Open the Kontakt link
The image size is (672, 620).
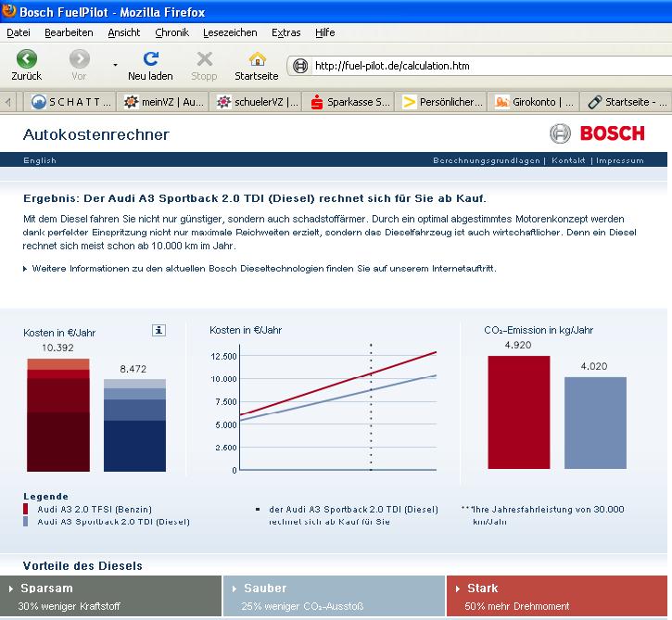(x=568, y=160)
